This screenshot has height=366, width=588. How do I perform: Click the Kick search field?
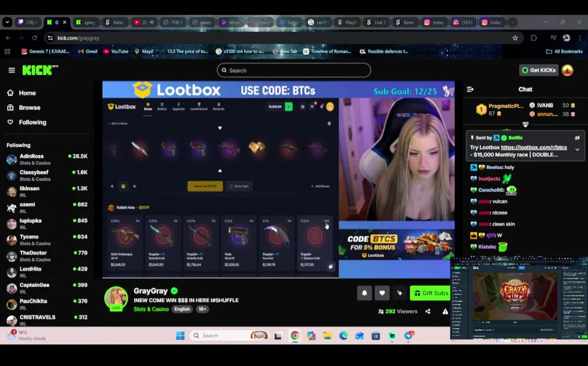294,70
